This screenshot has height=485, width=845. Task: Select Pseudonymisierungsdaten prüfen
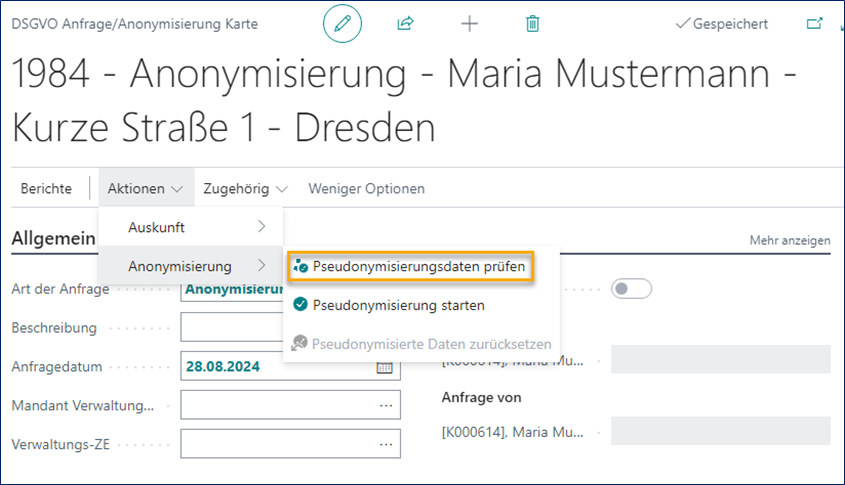tap(411, 266)
